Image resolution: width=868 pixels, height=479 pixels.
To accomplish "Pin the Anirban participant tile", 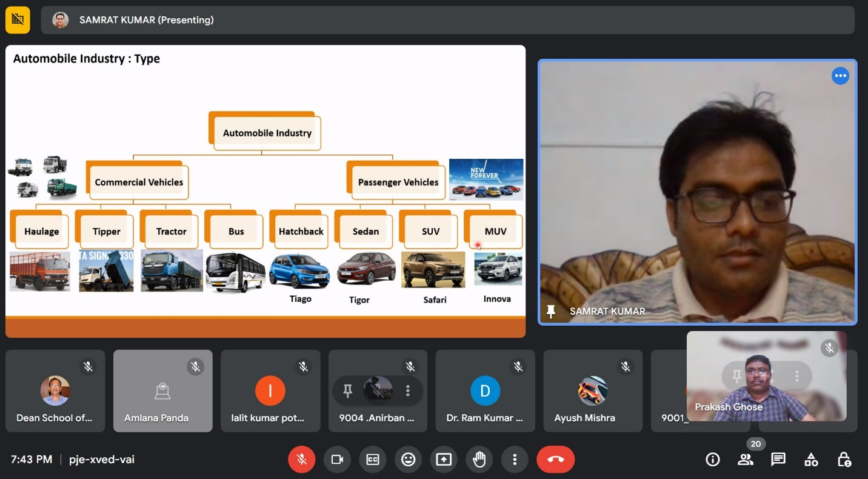I will pyautogui.click(x=348, y=391).
